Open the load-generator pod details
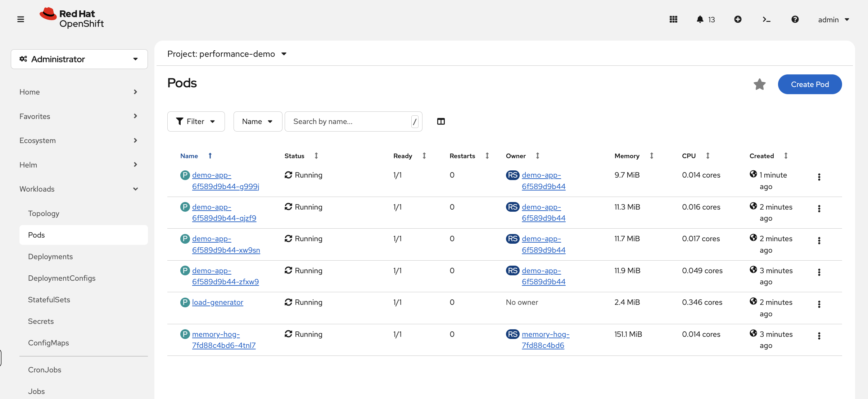The width and height of the screenshot is (868, 399). pos(217,302)
